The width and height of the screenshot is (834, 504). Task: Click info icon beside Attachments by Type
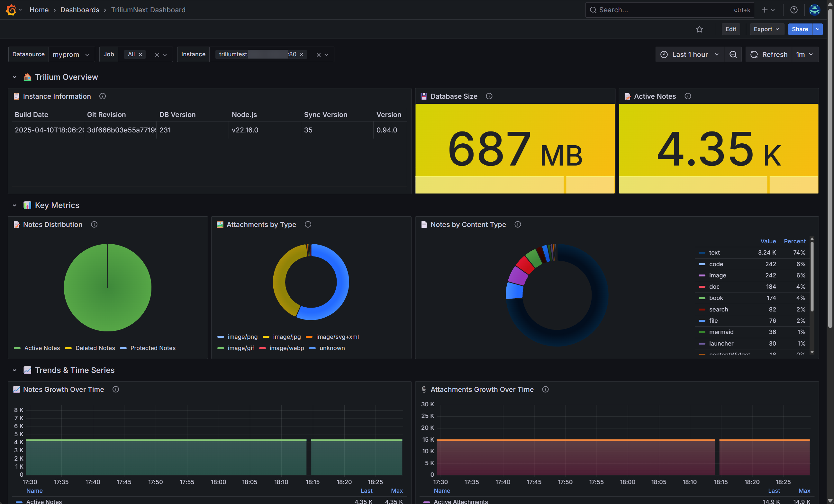pos(308,224)
